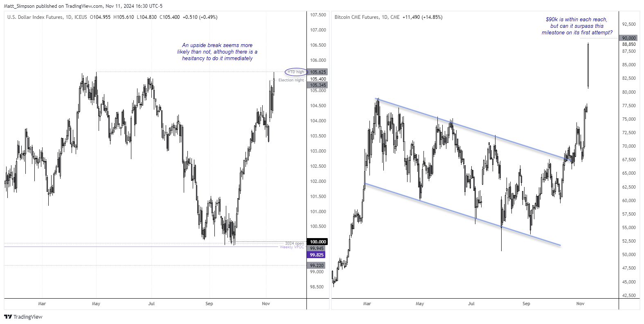Select the 'An upside break seems more likely' annotation

coord(217,52)
